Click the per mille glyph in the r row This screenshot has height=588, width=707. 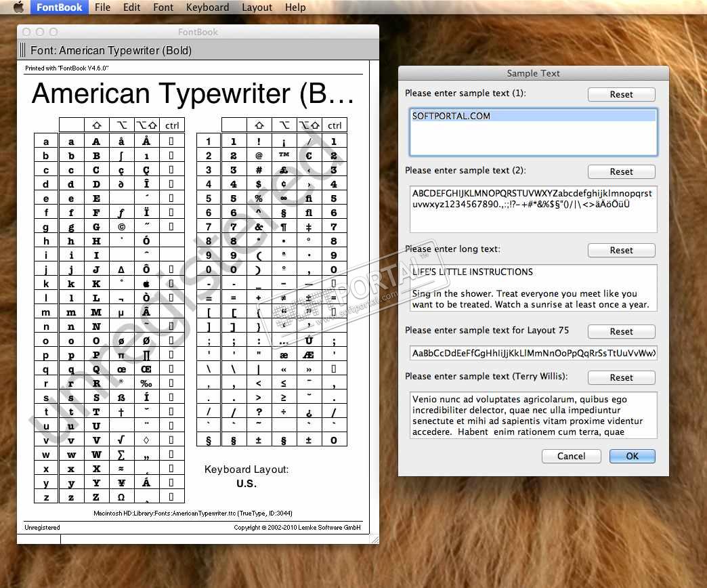(x=146, y=383)
